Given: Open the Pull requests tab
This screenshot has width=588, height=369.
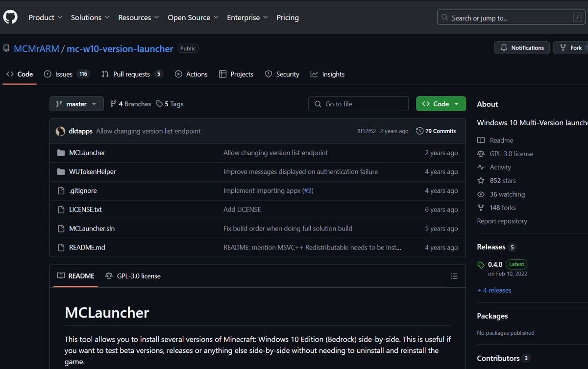Looking at the screenshot, I should coord(132,74).
